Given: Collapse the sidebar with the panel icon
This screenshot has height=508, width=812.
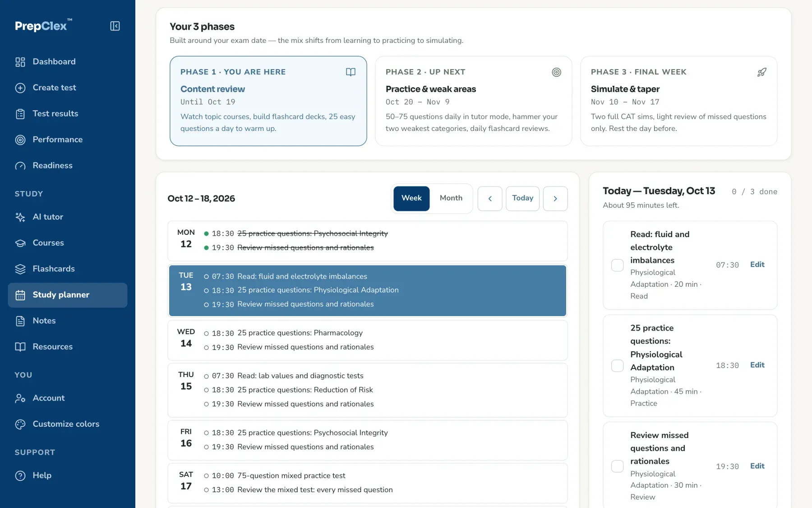Looking at the screenshot, I should 115,26.
